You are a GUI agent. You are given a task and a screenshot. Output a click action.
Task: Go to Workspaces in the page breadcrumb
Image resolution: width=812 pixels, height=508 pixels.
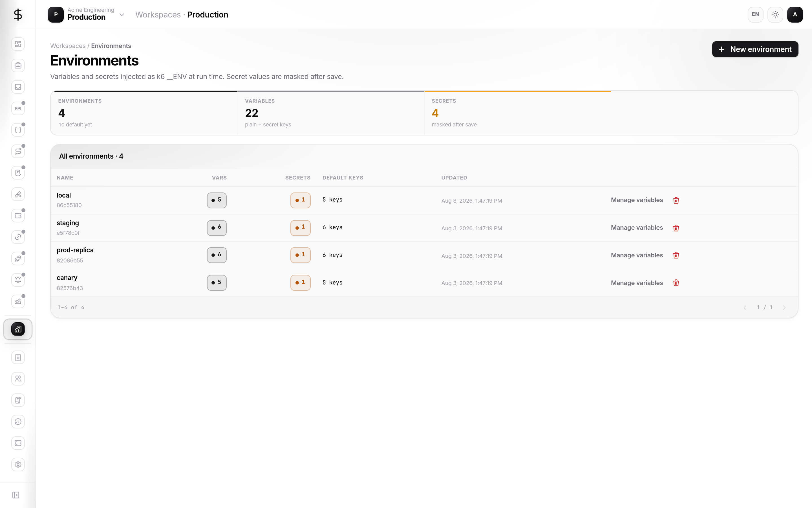tap(68, 46)
